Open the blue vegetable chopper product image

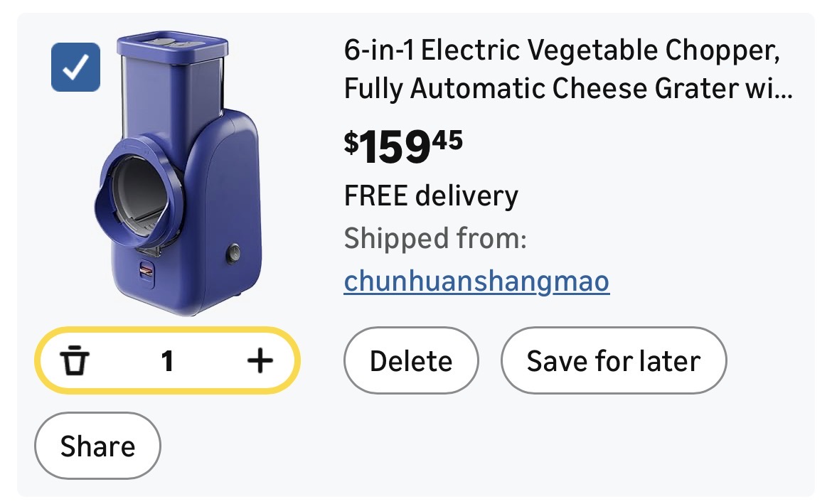[x=178, y=174]
